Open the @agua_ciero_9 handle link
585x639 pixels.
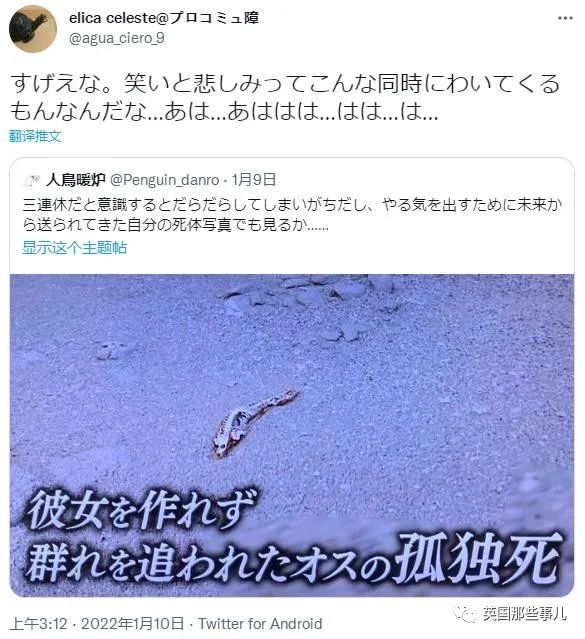pyautogui.click(x=117, y=38)
